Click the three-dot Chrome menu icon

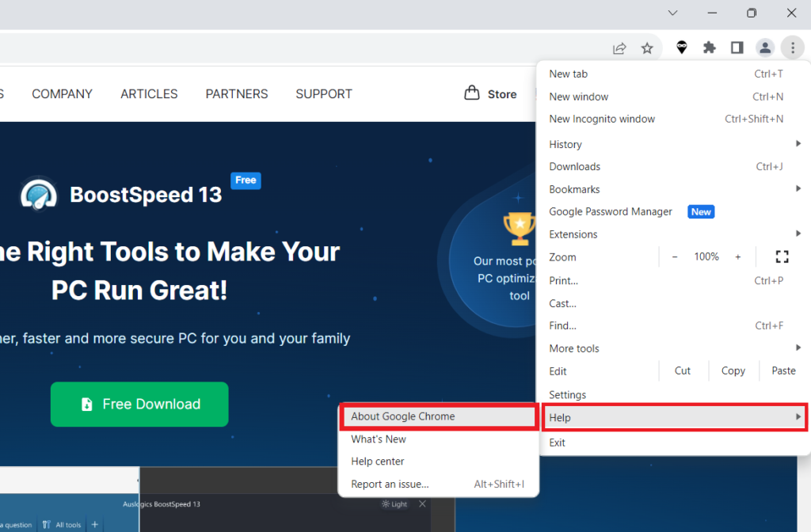[793, 47]
